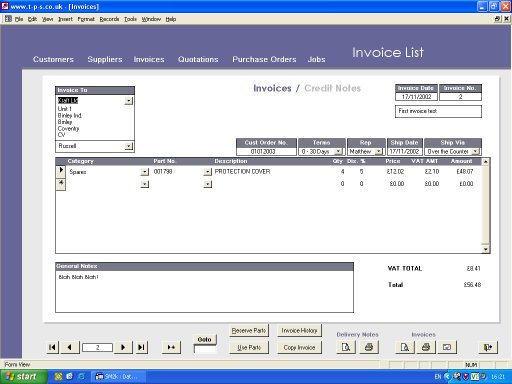Open the Invoices section link
The image size is (512, 384).
(x=149, y=59)
